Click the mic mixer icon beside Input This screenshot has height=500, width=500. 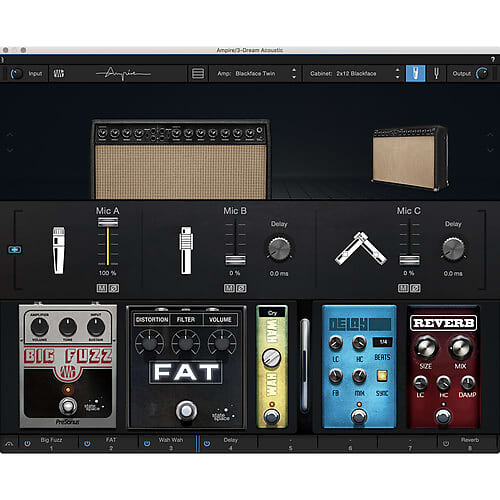[59, 73]
